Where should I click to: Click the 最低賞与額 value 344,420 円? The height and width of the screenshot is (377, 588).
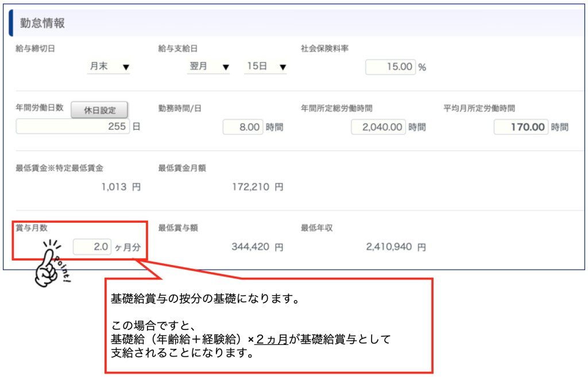(x=258, y=247)
